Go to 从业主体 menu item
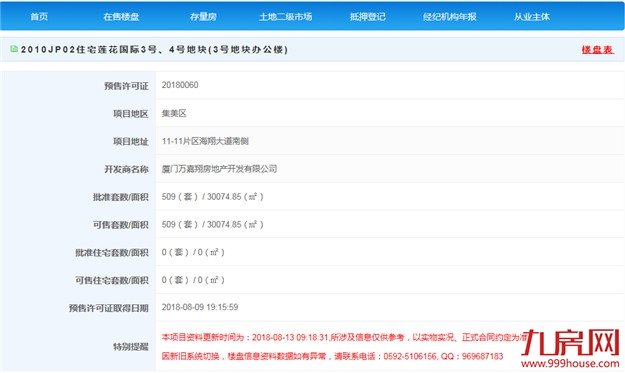The height and width of the screenshot is (373, 625). (532, 17)
